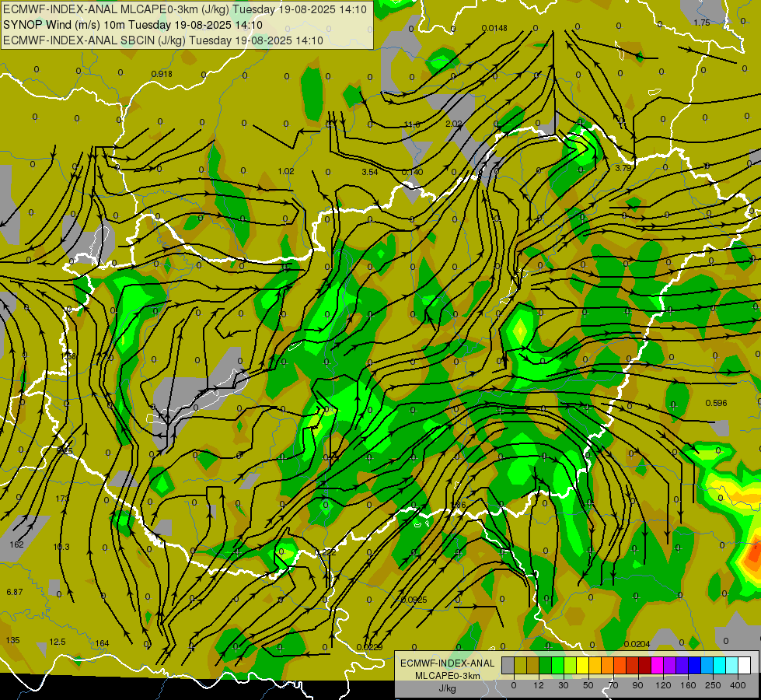This screenshot has height=700, width=761.
Task: Click the map value 0.140
Action: click(x=413, y=172)
